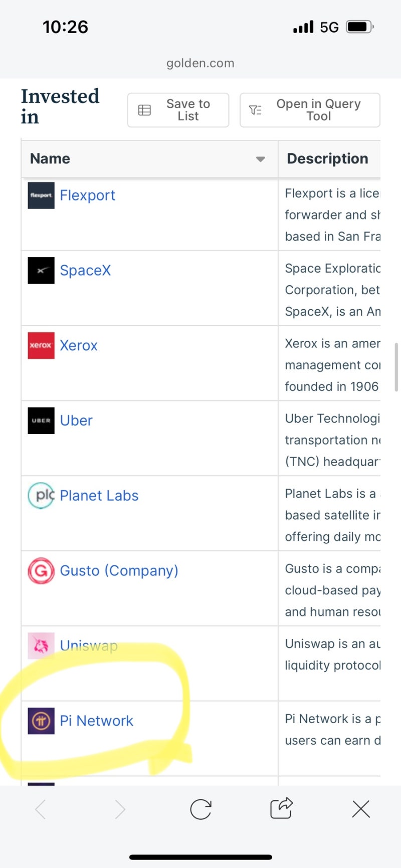This screenshot has height=868, width=401.
Task: Tap the SpaceX logo thumbnail
Action: point(41,271)
